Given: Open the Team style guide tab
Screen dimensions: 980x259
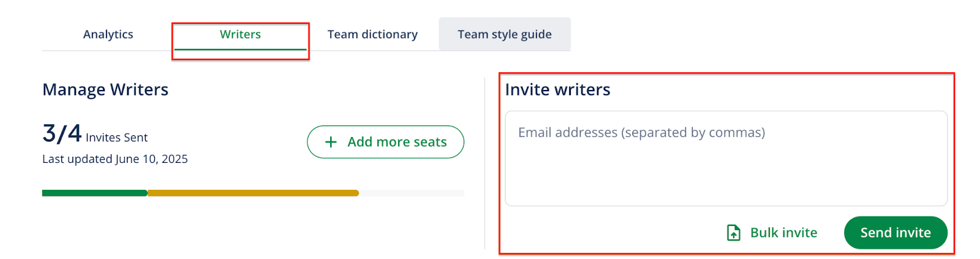Looking at the screenshot, I should tap(505, 34).
